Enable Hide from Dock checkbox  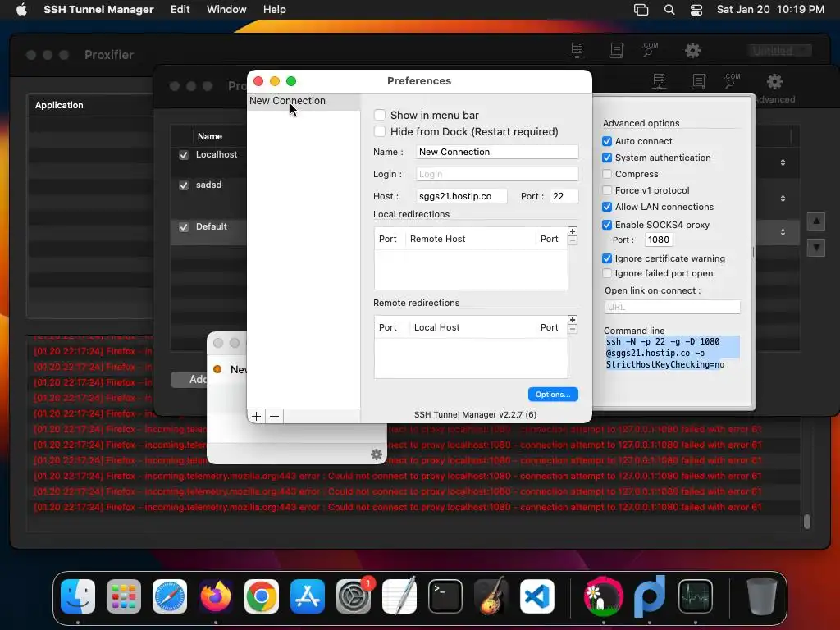pyautogui.click(x=380, y=131)
